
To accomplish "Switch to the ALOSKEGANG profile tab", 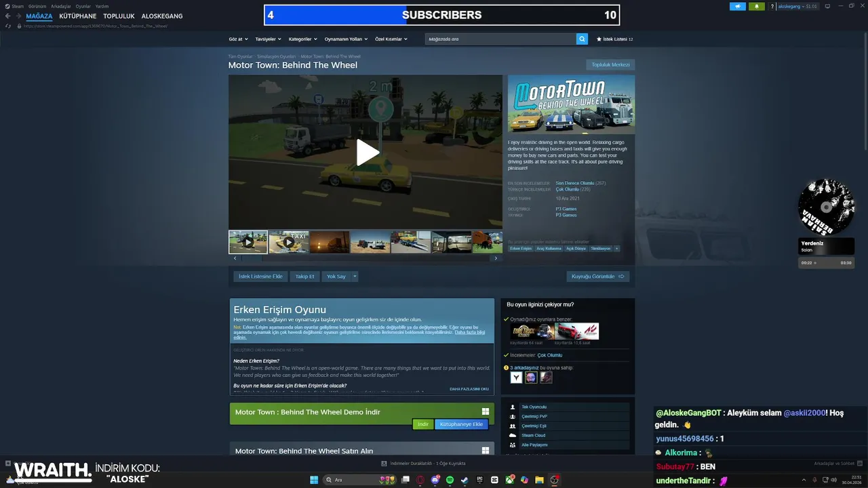I will [x=161, y=16].
